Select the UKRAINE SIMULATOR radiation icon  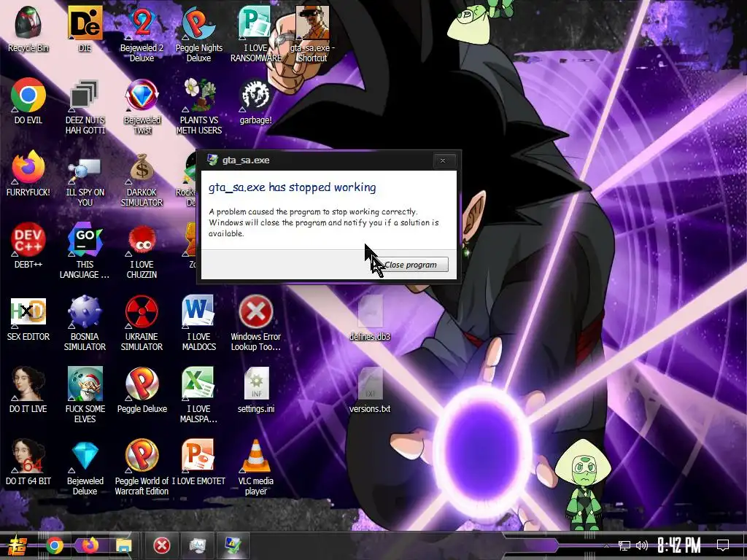tap(142, 312)
